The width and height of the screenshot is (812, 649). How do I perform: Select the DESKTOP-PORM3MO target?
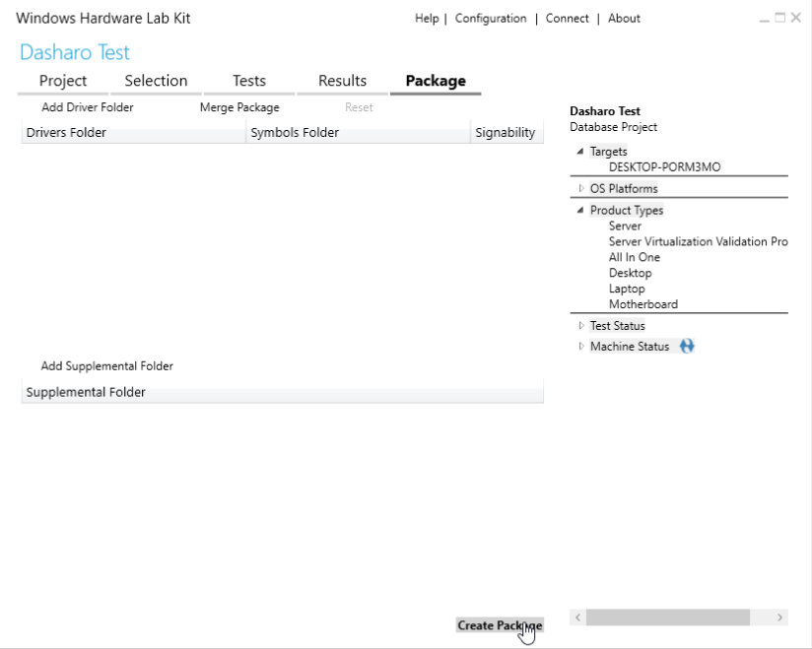point(664,167)
